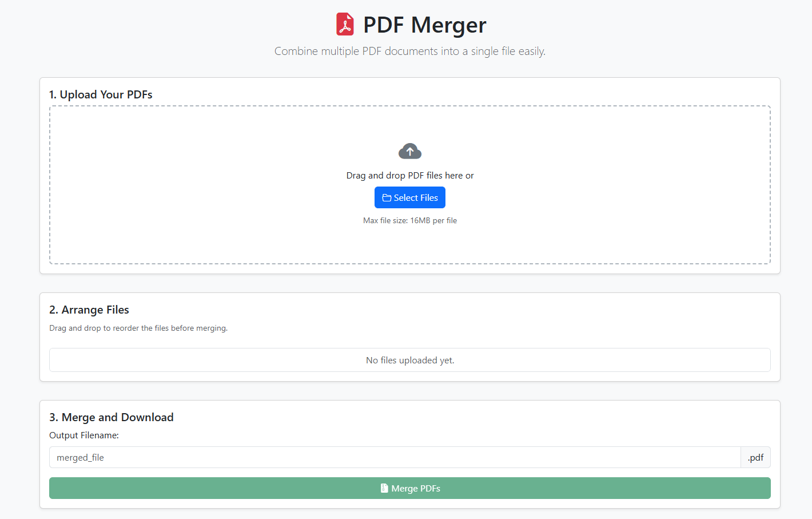Click the Drag and drop PDF files text

(409, 175)
